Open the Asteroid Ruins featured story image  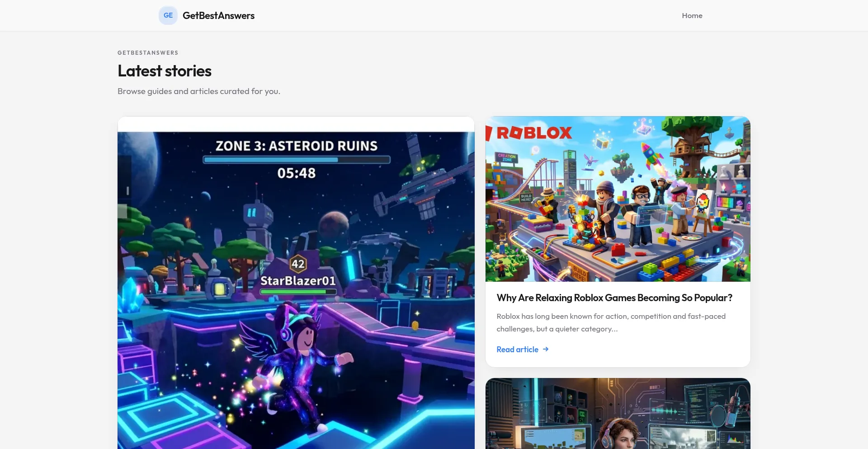(x=296, y=283)
